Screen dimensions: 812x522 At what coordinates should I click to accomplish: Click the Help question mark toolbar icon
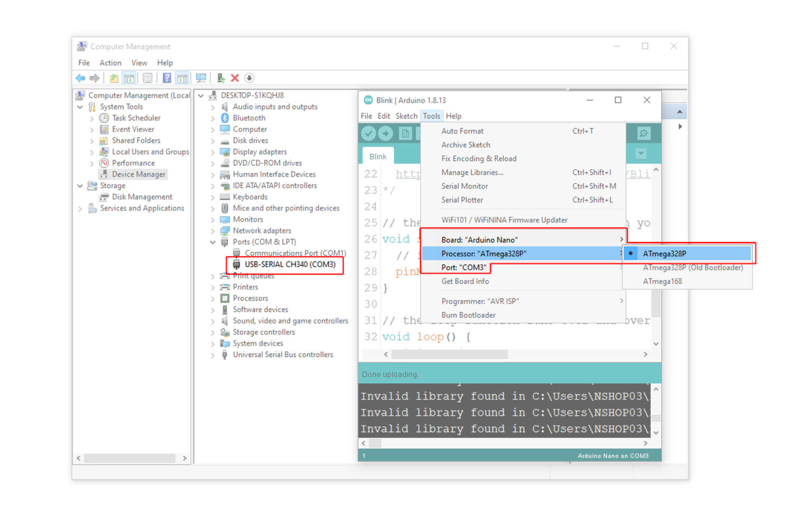[x=167, y=78]
